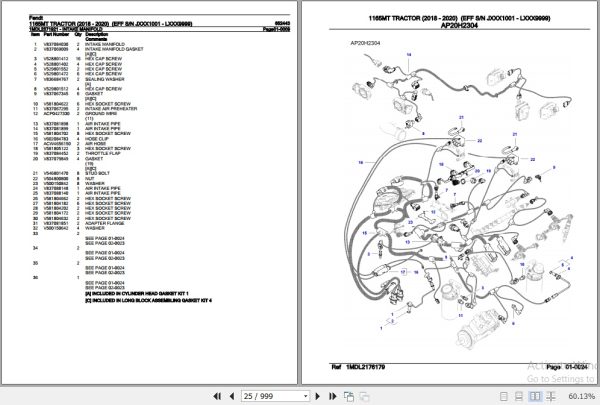Click the HOSE CLIP description

(97, 139)
